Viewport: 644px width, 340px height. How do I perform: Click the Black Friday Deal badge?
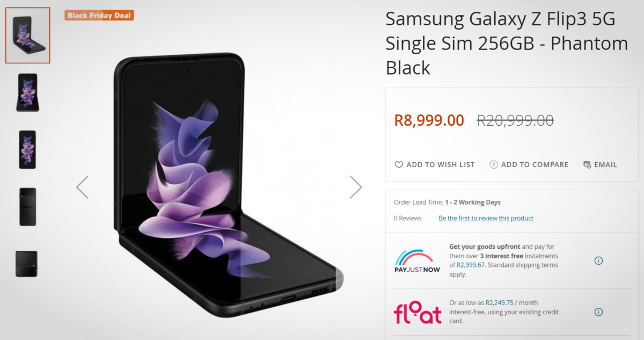pyautogui.click(x=99, y=16)
